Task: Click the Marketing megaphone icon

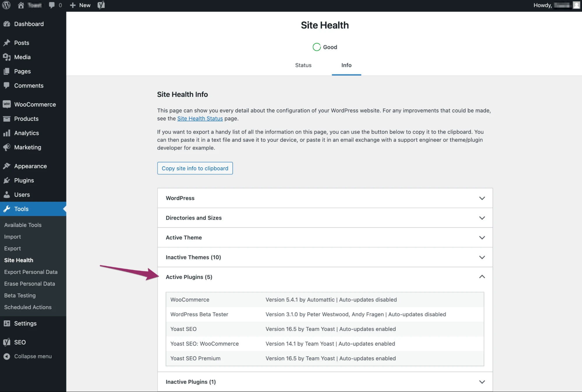Action: tap(7, 147)
